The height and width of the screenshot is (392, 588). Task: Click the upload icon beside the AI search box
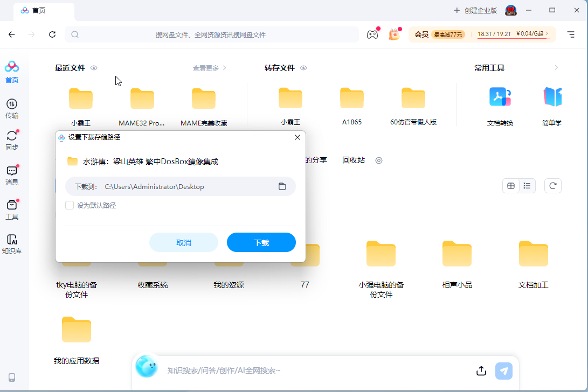coord(481,370)
